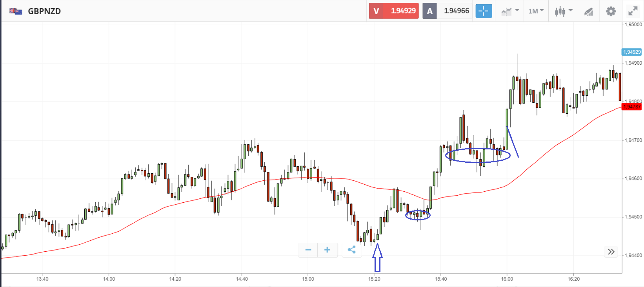
Task: Open the 1M timeframe dropdown
Action: 536,11
